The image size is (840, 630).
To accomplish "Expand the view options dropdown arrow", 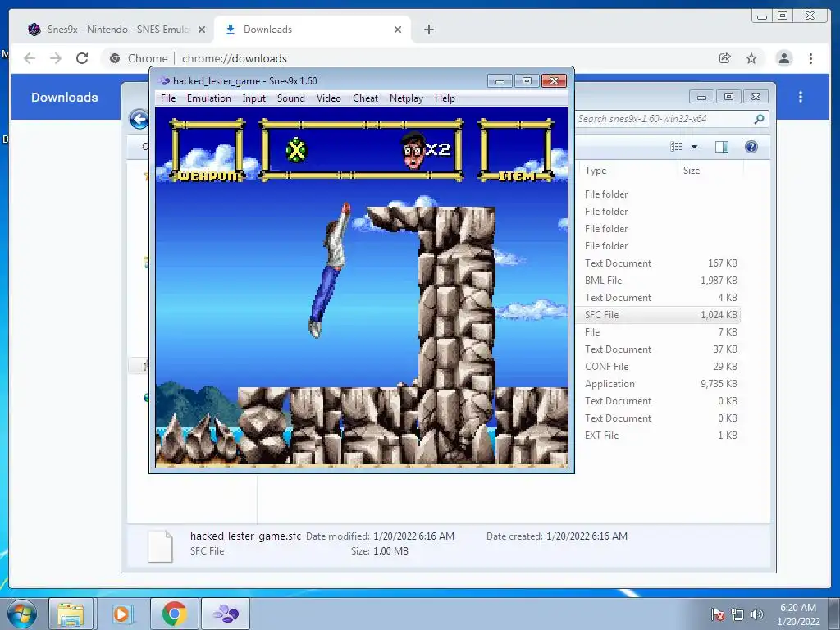I will click(x=694, y=147).
